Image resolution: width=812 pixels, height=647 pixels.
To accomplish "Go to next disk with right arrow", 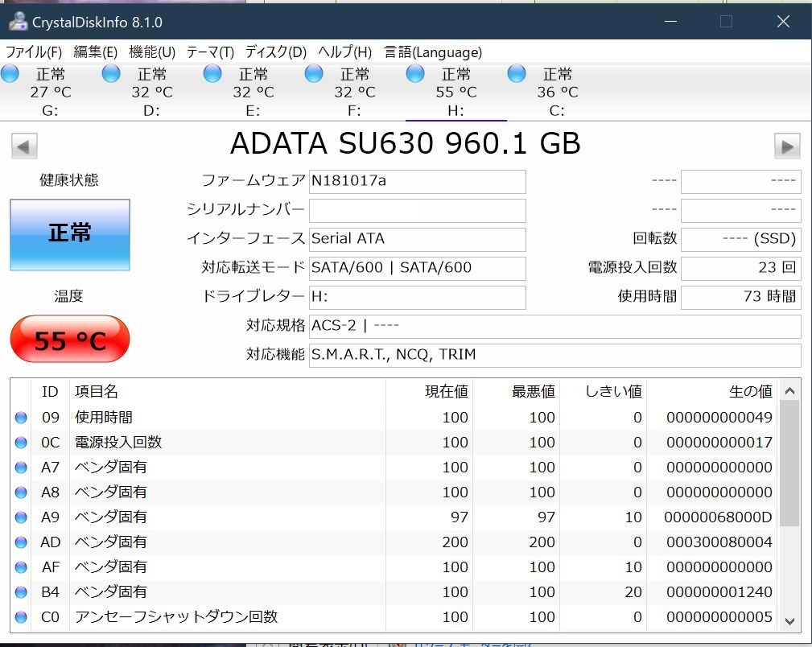I will pos(786,146).
